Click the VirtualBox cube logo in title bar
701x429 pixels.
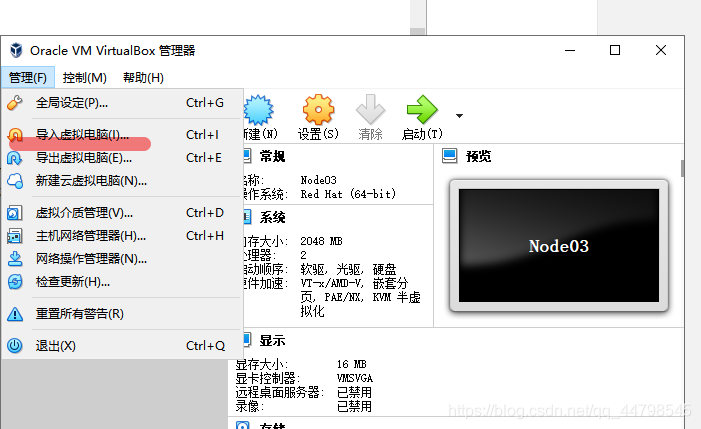pyautogui.click(x=16, y=50)
